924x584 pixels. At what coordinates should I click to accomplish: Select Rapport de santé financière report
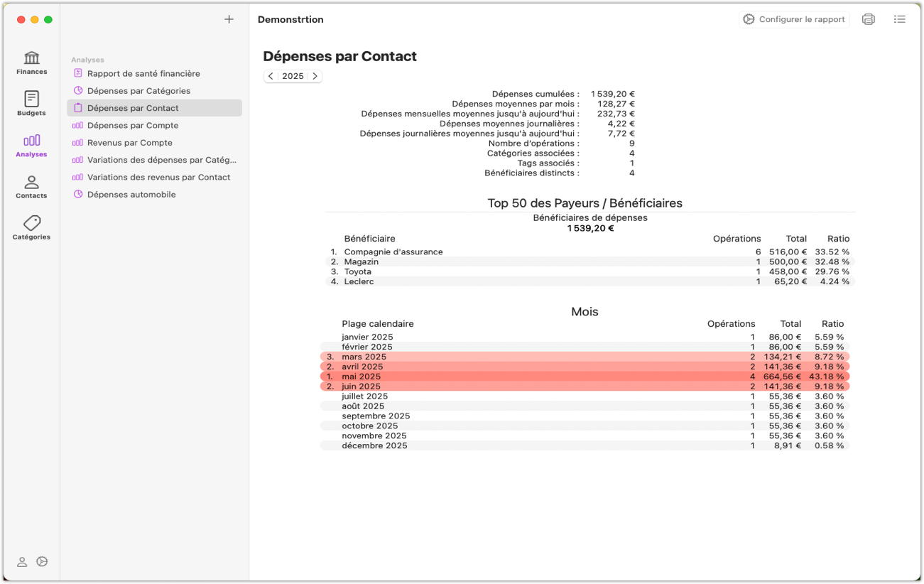click(154, 73)
